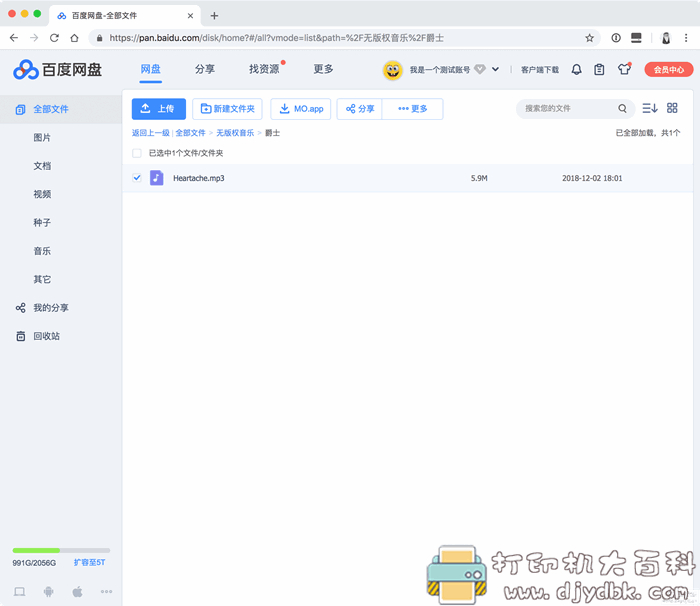Open the clipboard task list icon

[x=599, y=70]
